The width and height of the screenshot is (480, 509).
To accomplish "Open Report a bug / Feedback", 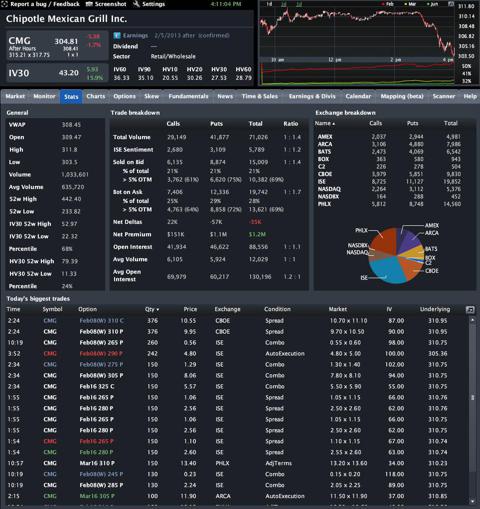I will (40, 4).
